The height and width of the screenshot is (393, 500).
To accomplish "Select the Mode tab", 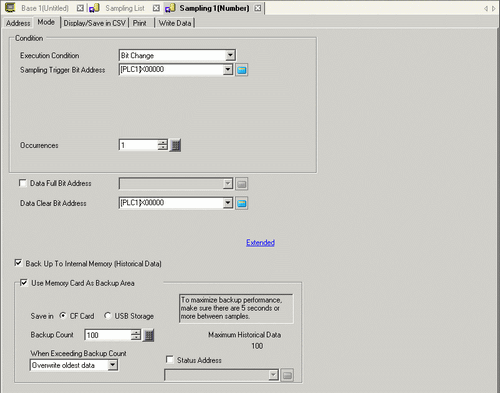I will click(x=46, y=22).
